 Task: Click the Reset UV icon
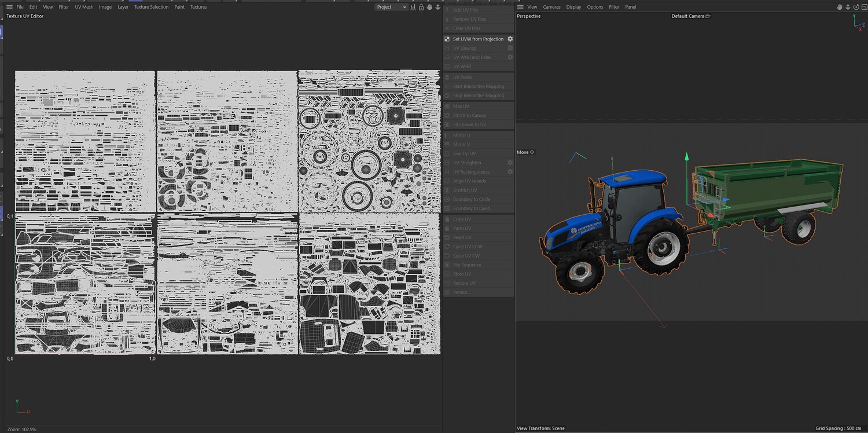[447, 237]
